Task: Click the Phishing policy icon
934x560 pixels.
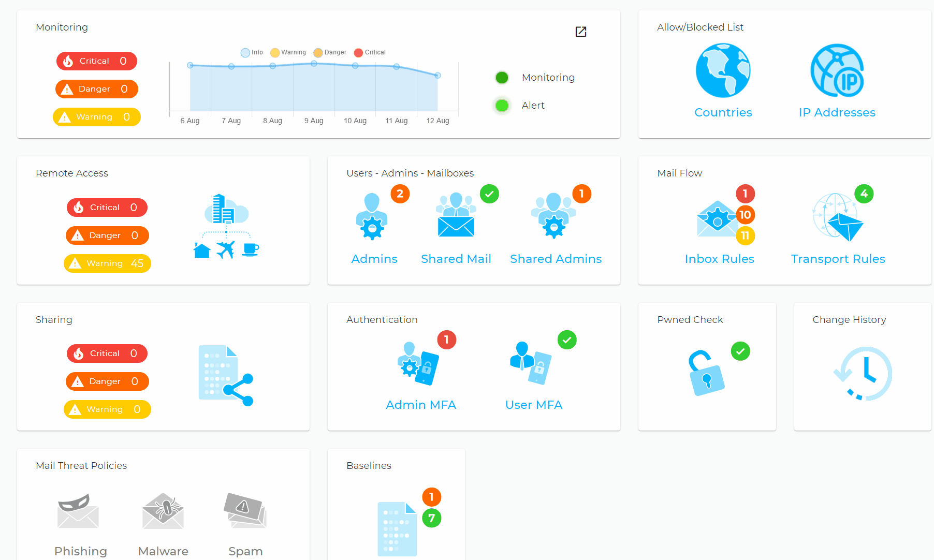Action: point(79,511)
